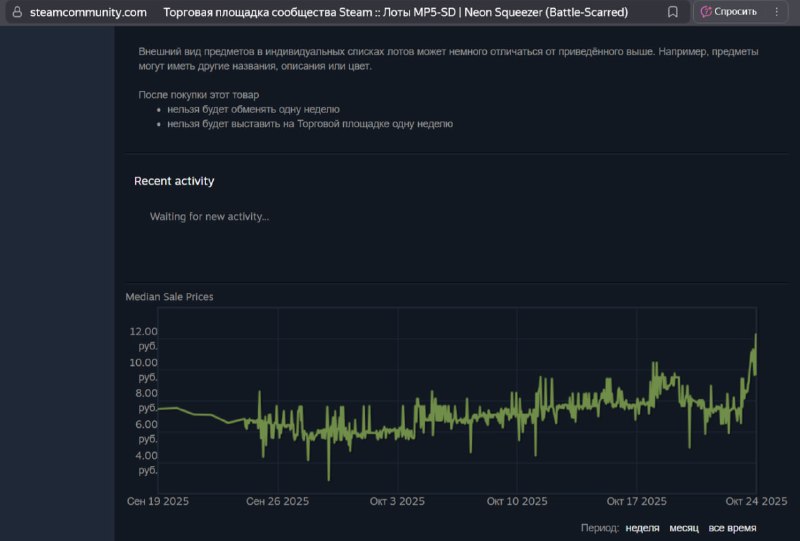Viewport: 800px width, 541px height.
Task: Click the 12.00 руб. price axis label
Action: [143, 338]
